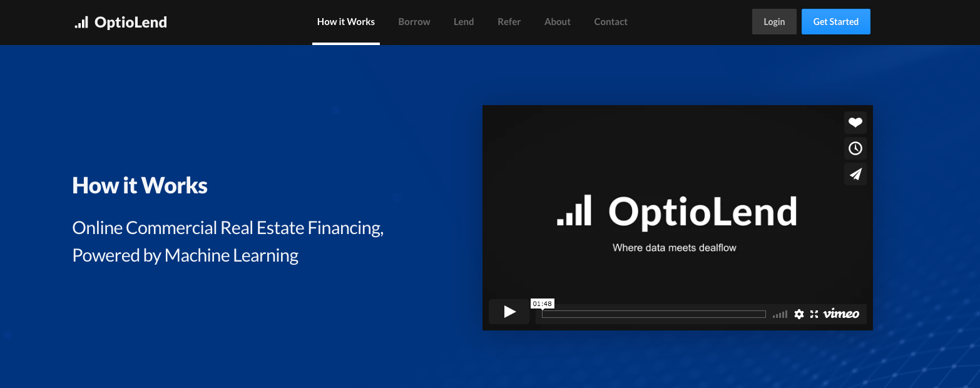Play the OptioLend video

[x=509, y=312]
